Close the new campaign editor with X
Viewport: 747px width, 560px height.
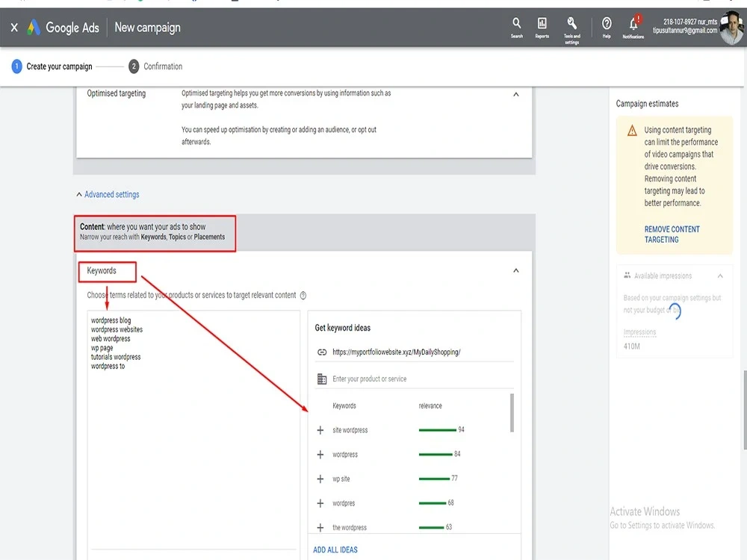pos(14,28)
